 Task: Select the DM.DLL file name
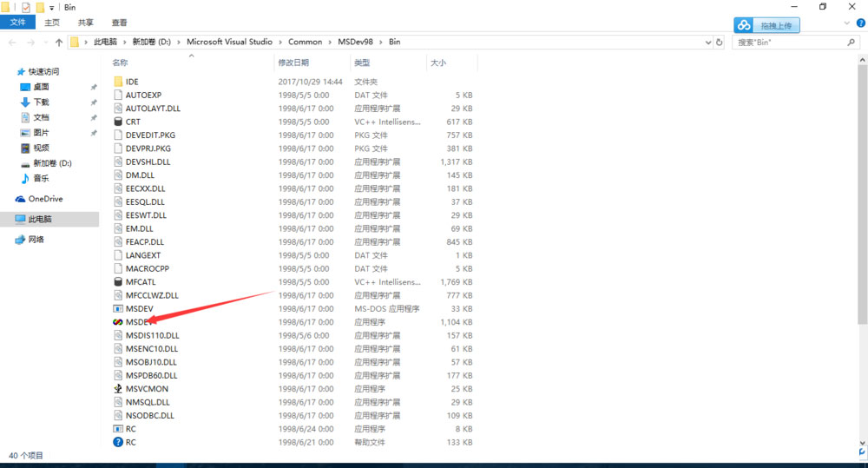pyautogui.click(x=140, y=175)
